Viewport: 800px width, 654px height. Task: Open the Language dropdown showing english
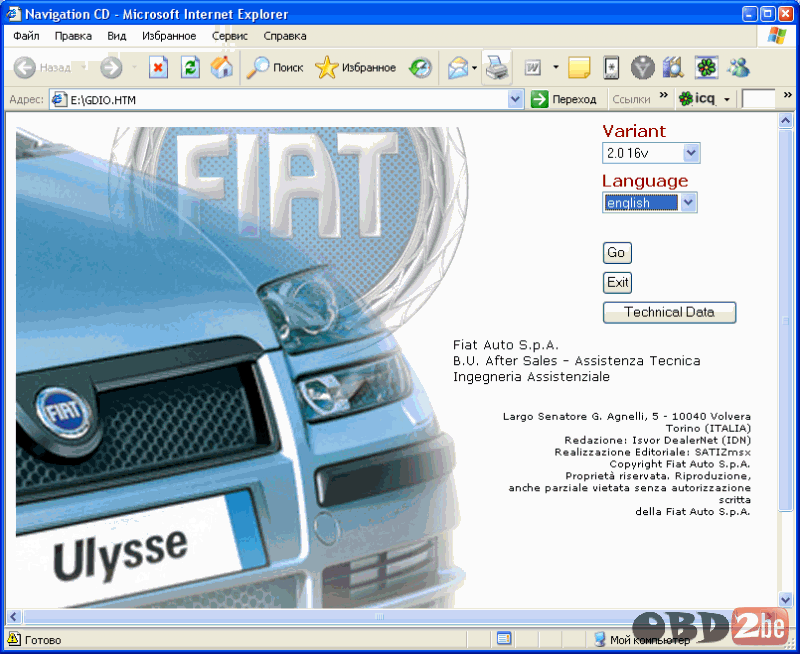[x=649, y=203]
